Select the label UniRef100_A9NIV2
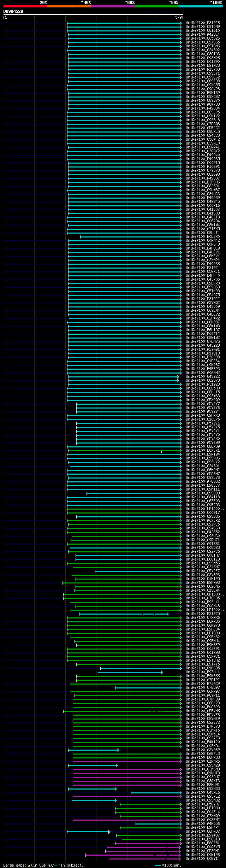The image size is (226, 868). [x=203, y=116]
